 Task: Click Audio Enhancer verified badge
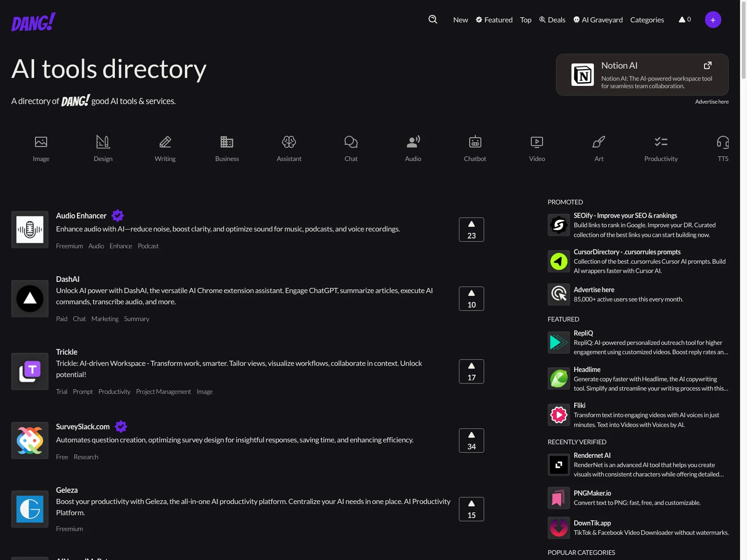point(118,216)
